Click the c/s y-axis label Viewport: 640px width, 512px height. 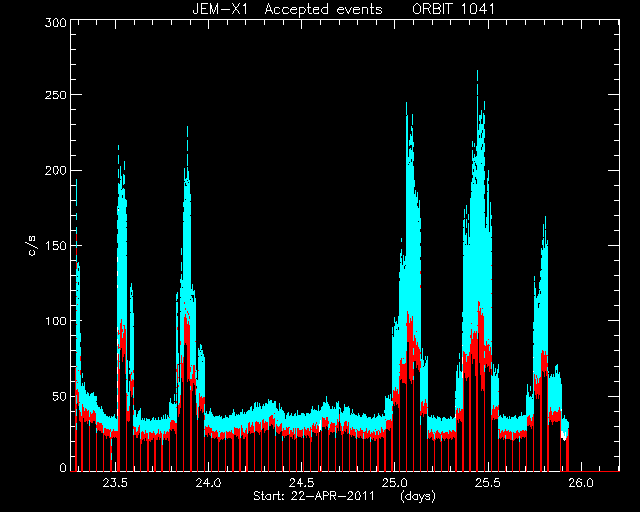[x=32, y=245]
